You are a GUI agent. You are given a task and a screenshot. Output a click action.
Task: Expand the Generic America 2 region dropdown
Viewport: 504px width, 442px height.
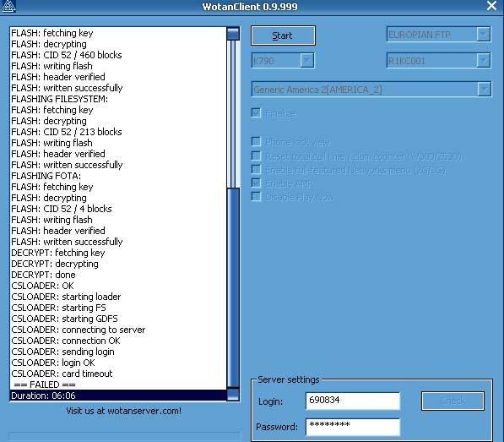click(x=484, y=90)
